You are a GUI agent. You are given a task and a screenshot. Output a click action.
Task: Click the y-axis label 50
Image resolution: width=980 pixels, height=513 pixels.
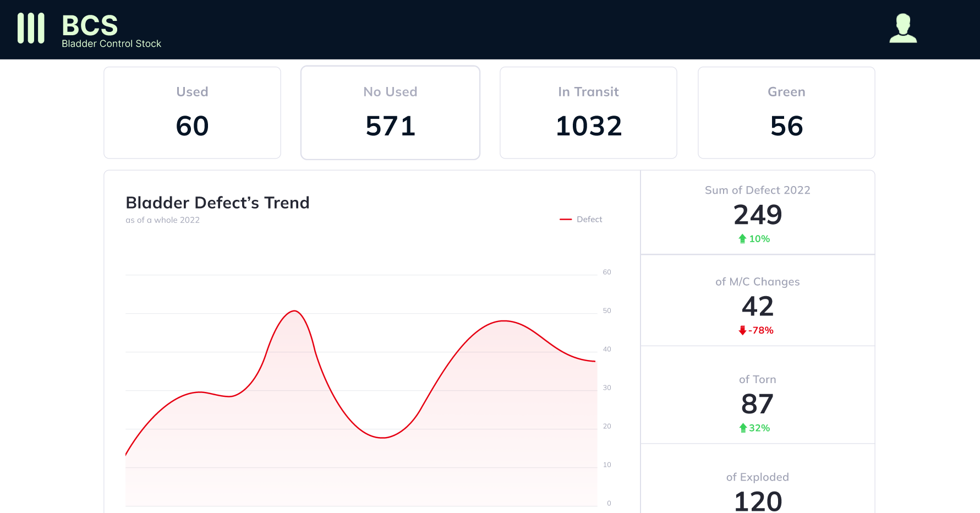tap(607, 310)
